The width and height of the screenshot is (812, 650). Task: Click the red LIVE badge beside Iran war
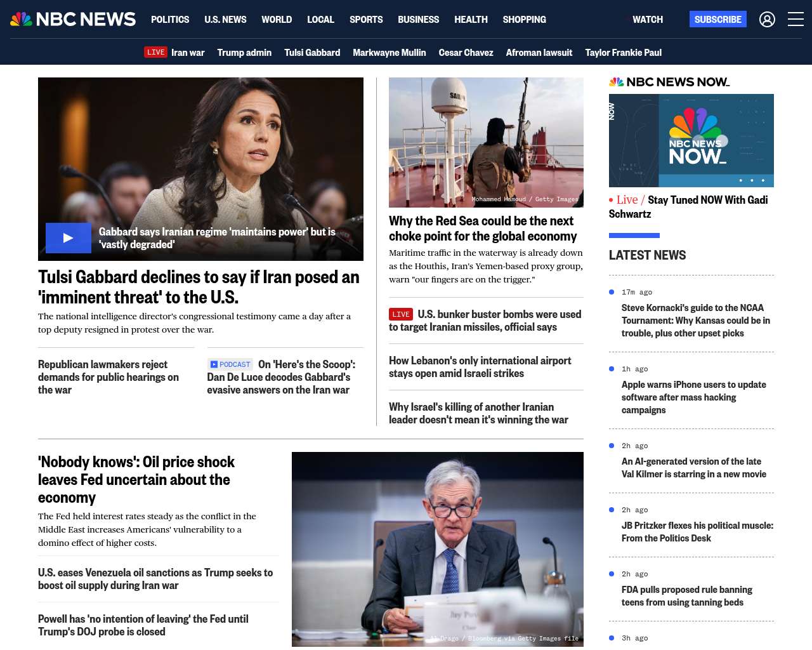(155, 53)
